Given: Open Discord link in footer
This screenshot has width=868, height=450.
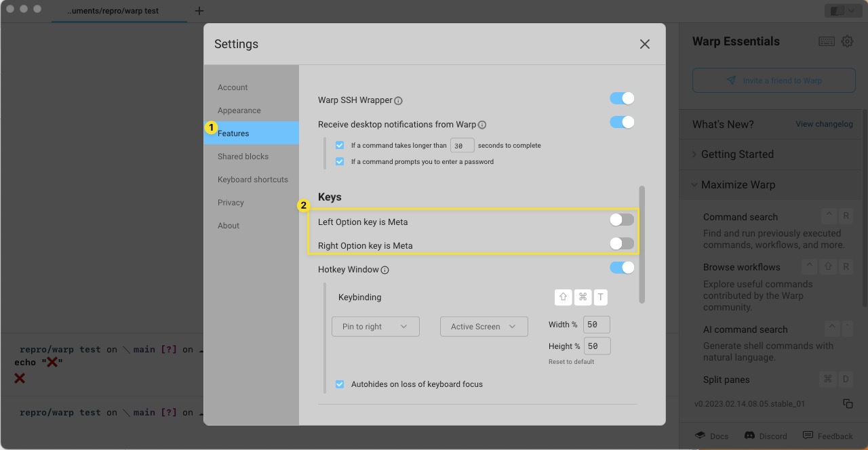Looking at the screenshot, I should click(x=766, y=436).
